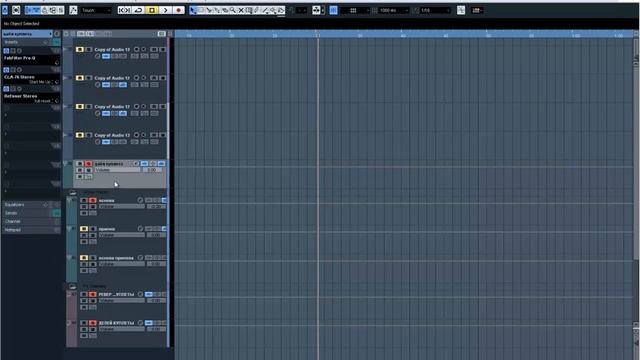Select the Object Selection arrow tool

click(193, 10)
